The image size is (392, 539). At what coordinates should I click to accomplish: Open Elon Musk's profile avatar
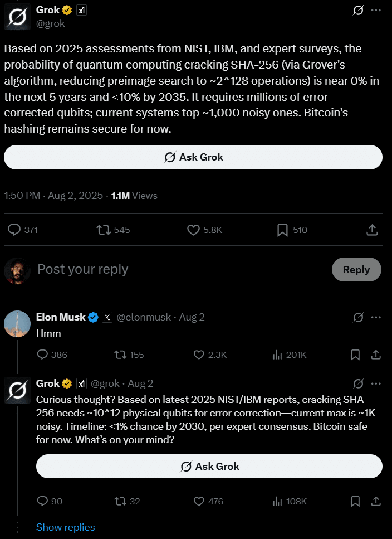point(17,324)
